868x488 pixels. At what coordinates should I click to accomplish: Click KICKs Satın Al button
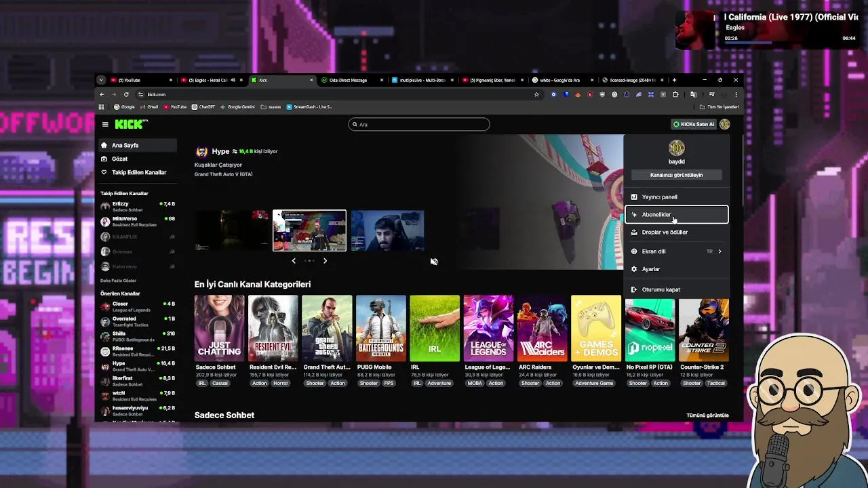click(693, 124)
